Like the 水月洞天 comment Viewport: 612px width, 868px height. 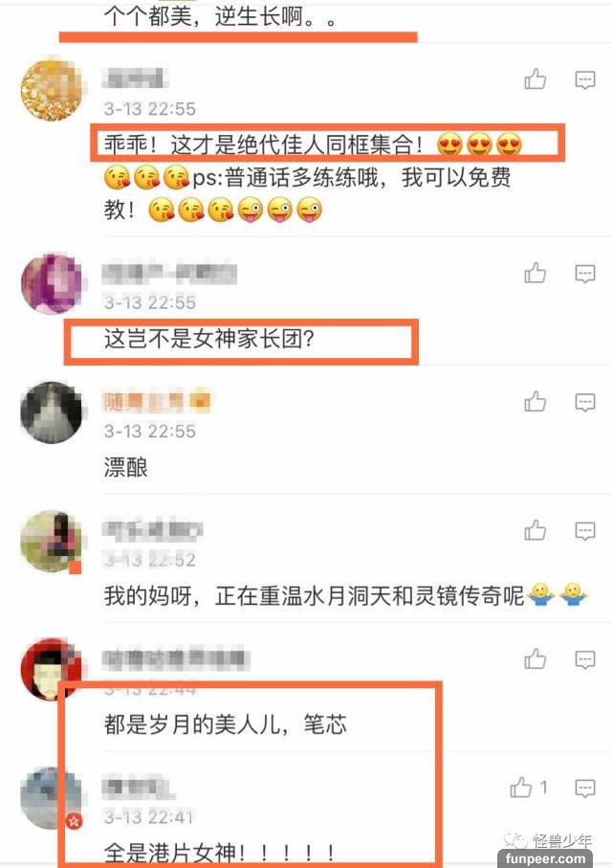click(x=535, y=530)
